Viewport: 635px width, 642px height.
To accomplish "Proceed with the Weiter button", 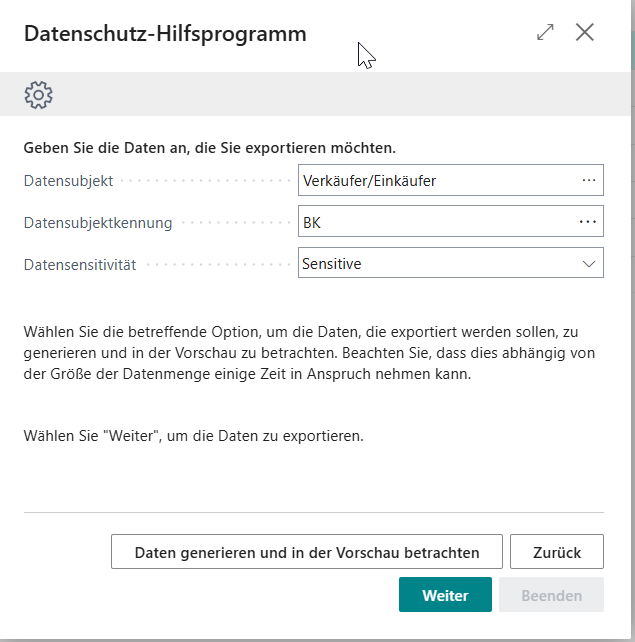I will 445,595.
